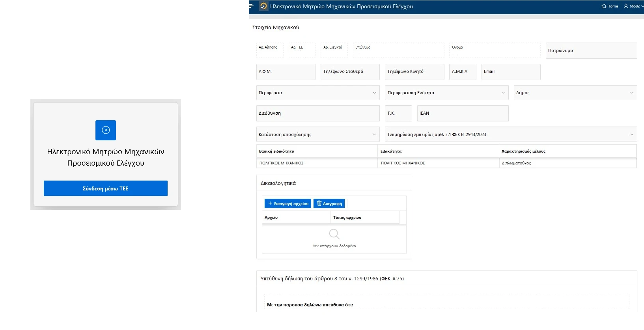This screenshot has width=644, height=330.
Task: Open Περιφερειακή Ενότητα dropdown
Action: (x=446, y=93)
